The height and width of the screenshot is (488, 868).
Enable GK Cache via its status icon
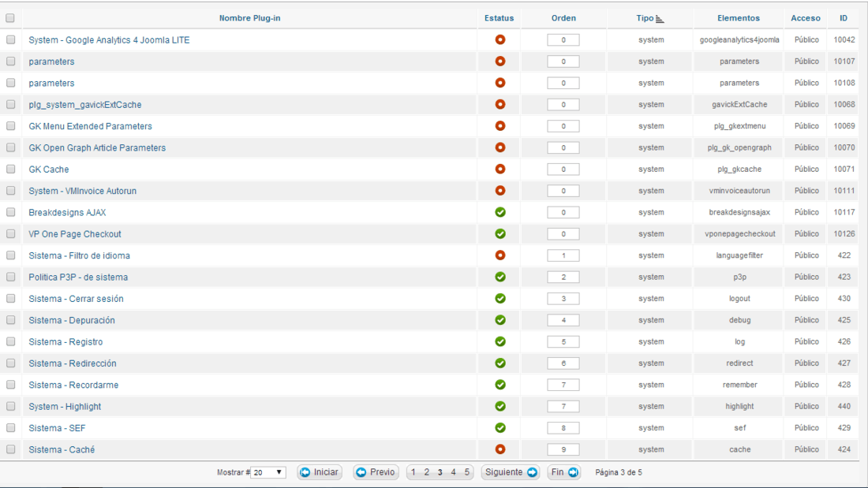pyautogui.click(x=499, y=169)
